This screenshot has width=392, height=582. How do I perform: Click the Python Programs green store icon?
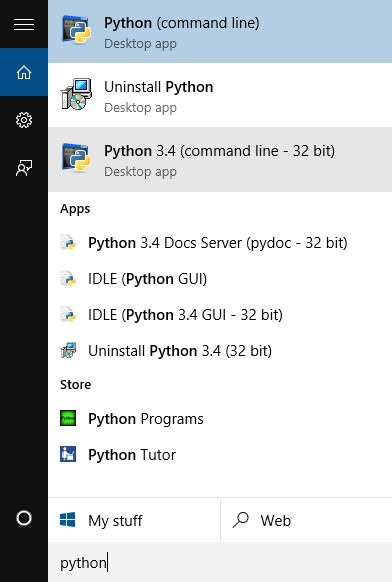(x=68, y=418)
